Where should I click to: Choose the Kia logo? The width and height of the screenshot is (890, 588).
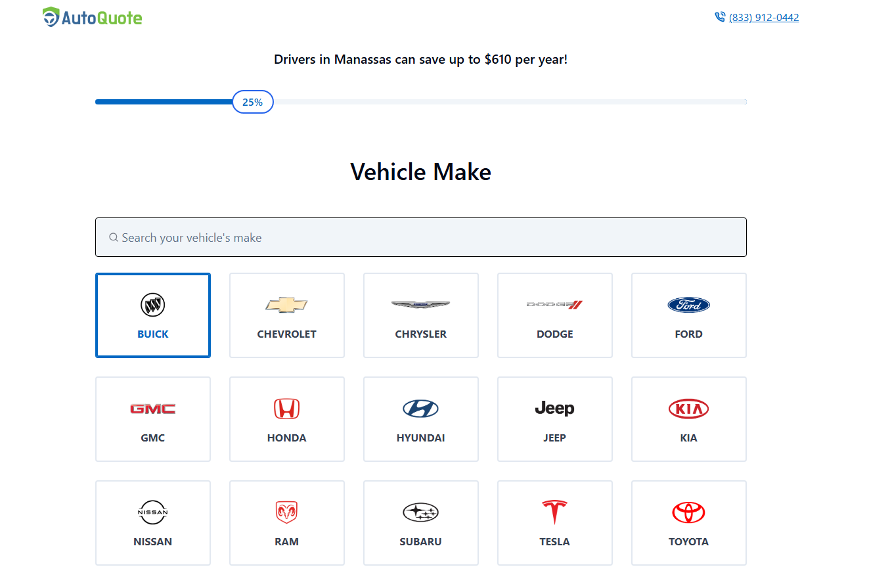click(688, 409)
